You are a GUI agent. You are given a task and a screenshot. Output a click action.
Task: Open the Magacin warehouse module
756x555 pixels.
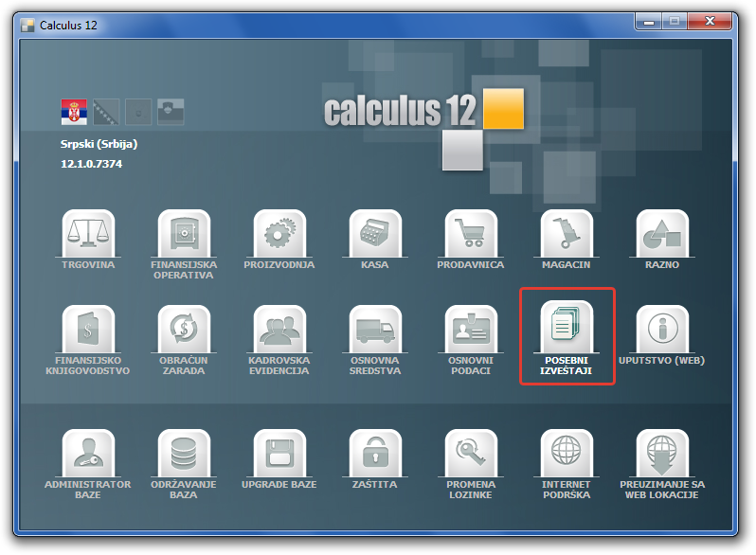point(567,234)
